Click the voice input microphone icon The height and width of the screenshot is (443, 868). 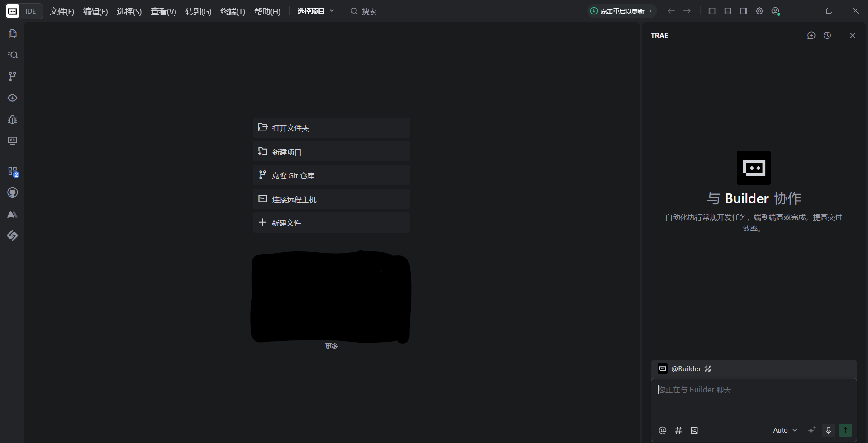click(828, 430)
